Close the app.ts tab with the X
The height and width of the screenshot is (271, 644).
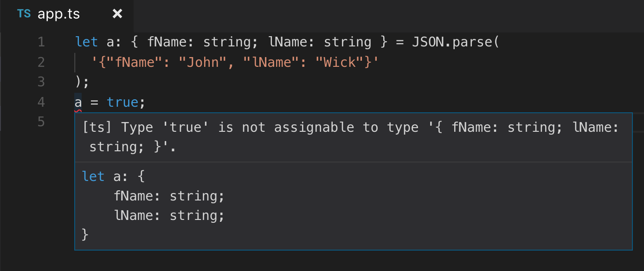tap(117, 13)
